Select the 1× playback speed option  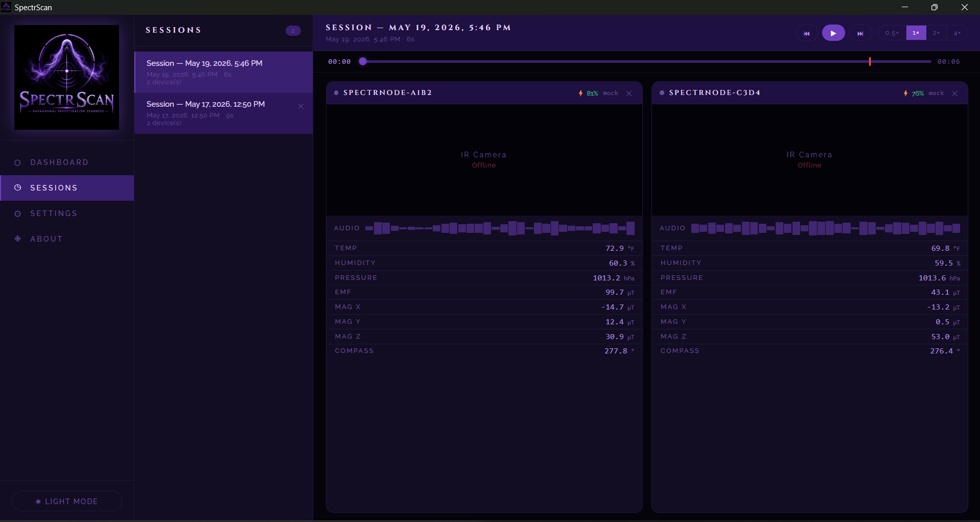coord(916,33)
